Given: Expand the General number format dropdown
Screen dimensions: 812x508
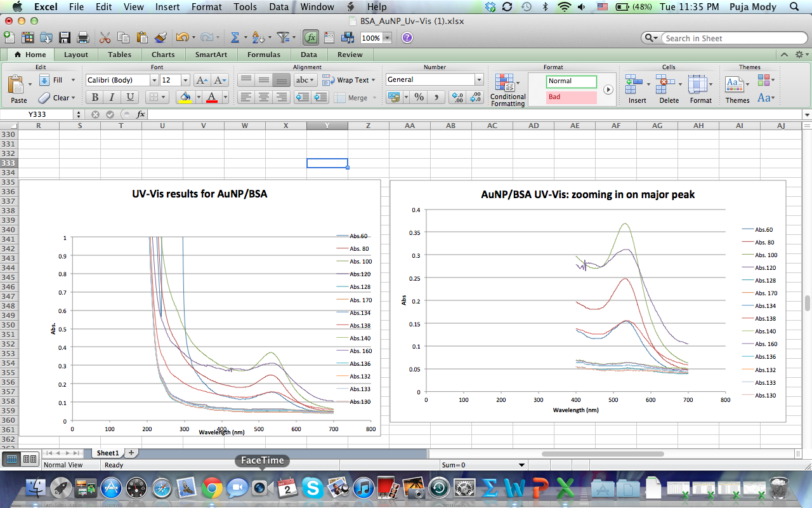Looking at the screenshot, I should (x=479, y=80).
